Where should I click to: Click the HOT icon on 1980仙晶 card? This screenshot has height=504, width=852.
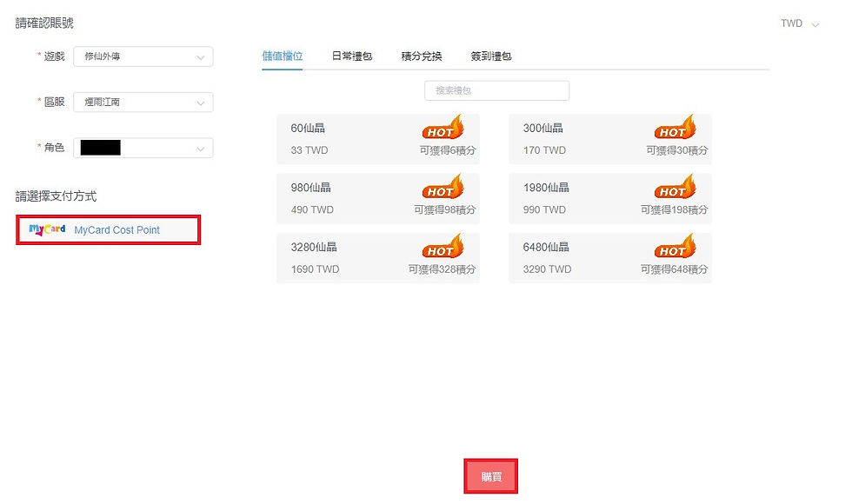(675, 186)
